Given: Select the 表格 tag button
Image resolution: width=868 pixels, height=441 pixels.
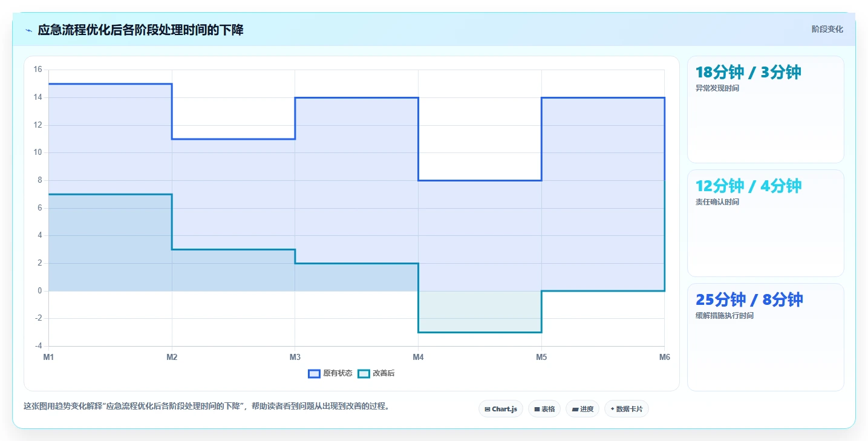Looking at the screenshot, I should (544, 409).
